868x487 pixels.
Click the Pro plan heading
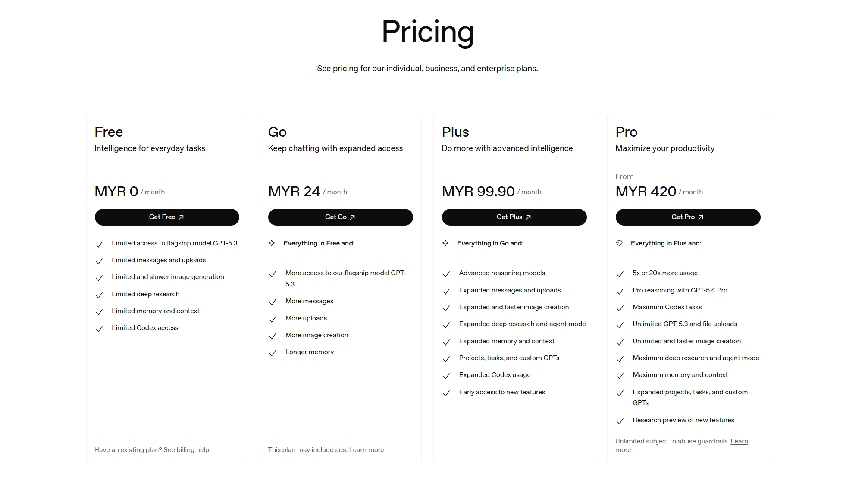coord(626,132)
